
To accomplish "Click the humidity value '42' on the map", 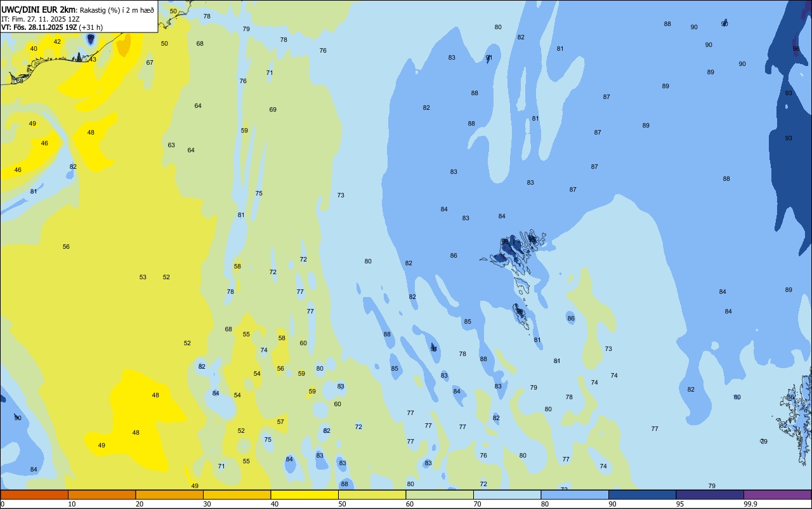I will (x=57, y=41).
